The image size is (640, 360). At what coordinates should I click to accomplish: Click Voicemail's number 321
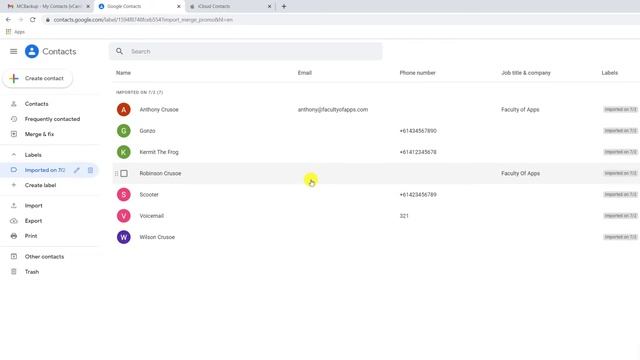coord(404,216)
